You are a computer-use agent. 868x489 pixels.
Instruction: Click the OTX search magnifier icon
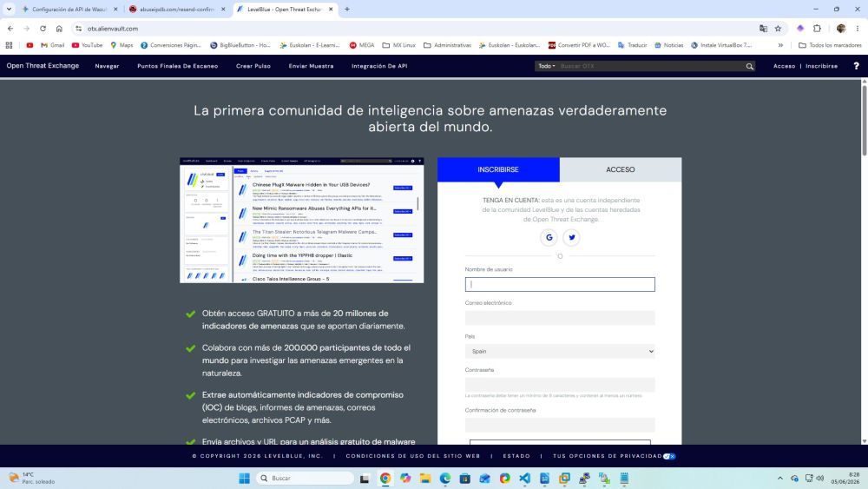pos(750,67)
